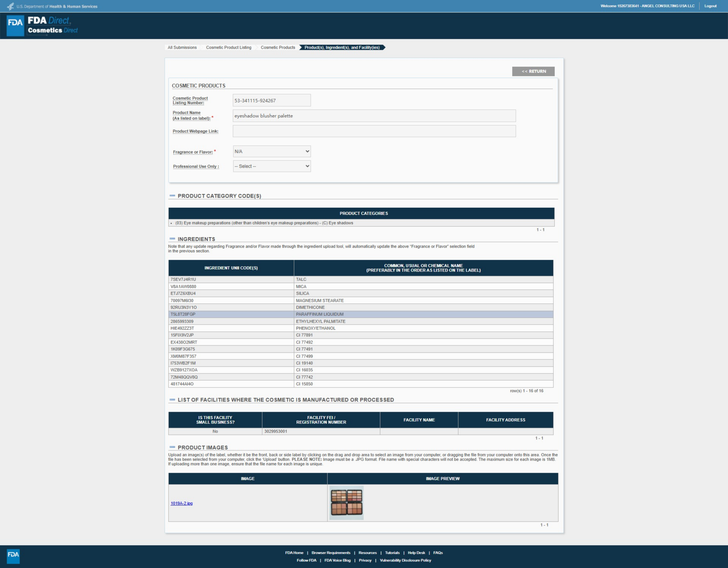Click the FDA logo in footer
This screenshot has height=568, width=728.
point(13,556)
